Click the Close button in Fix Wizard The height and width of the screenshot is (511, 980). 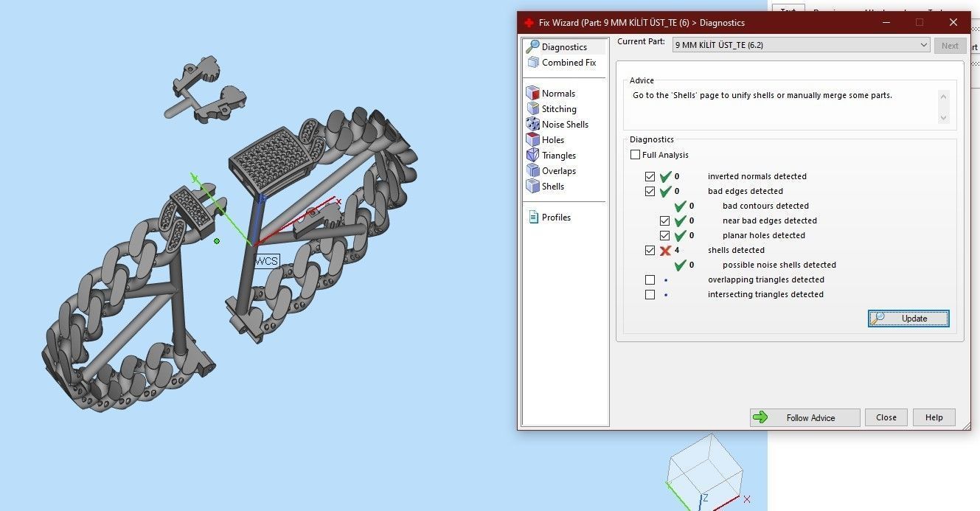(886, 417)
